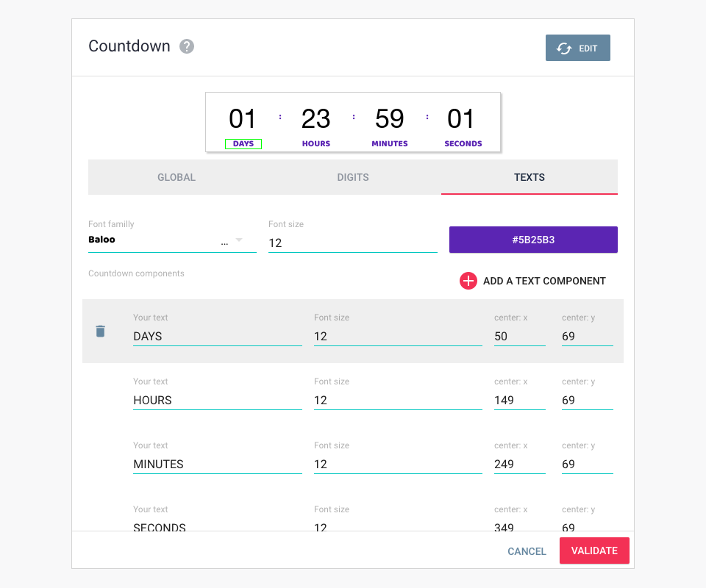Viewport: 706px width, 588px height.
Task: Click the global Font size field
Action: click(352, 243)
